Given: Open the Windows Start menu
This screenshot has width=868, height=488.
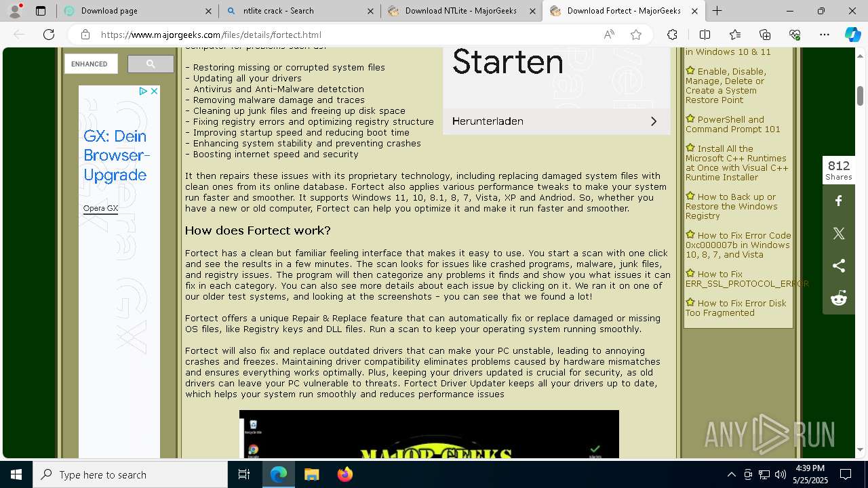Looking at the screenshot, I should click(16, 474).
